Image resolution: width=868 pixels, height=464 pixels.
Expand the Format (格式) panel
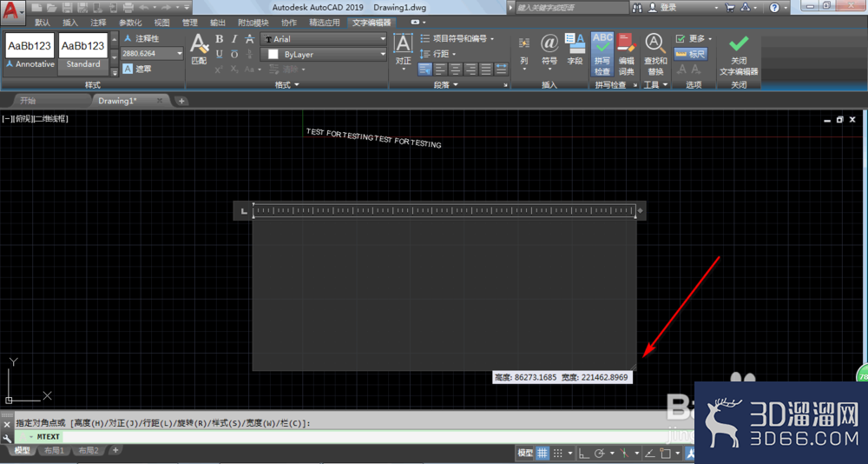pyautogui.click(x=286, y=85)
